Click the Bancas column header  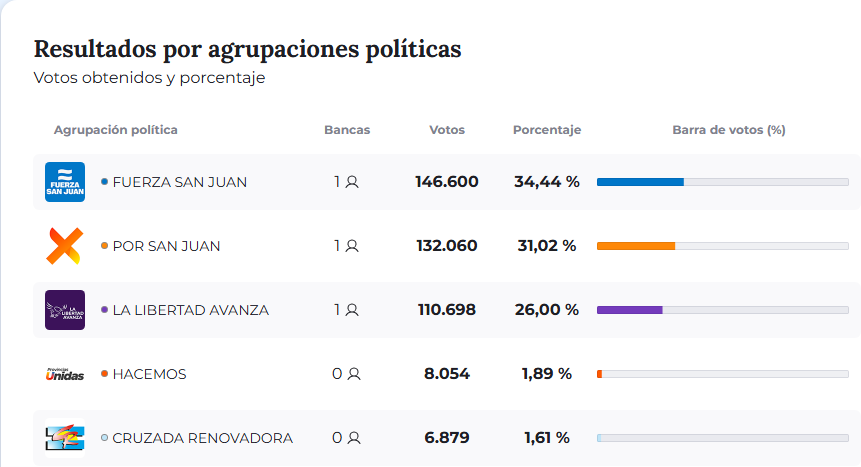tap(347, 130)
